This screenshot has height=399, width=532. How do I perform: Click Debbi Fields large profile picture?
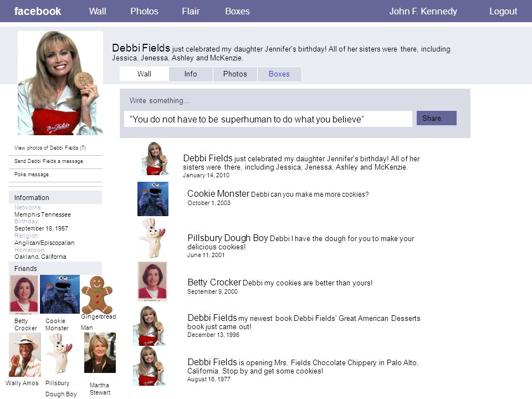tap(60, 83)
